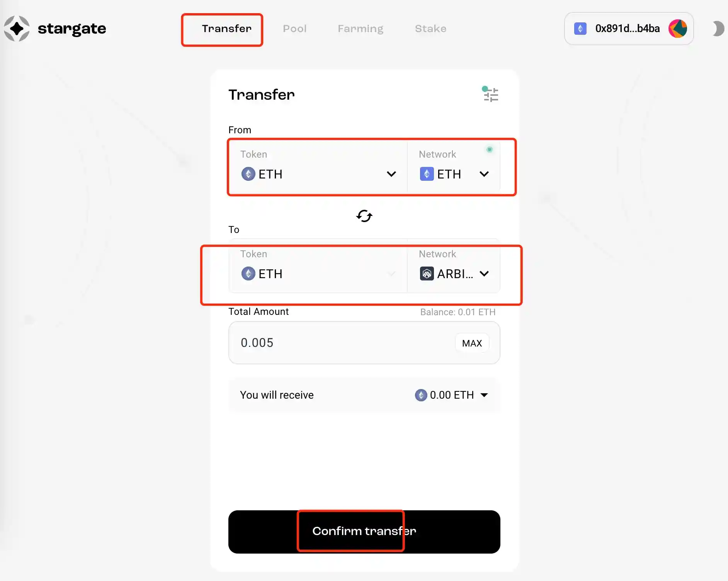728x581 pixels.
Task: Open transfer settings sliders icon
Action: coord(491,95)
